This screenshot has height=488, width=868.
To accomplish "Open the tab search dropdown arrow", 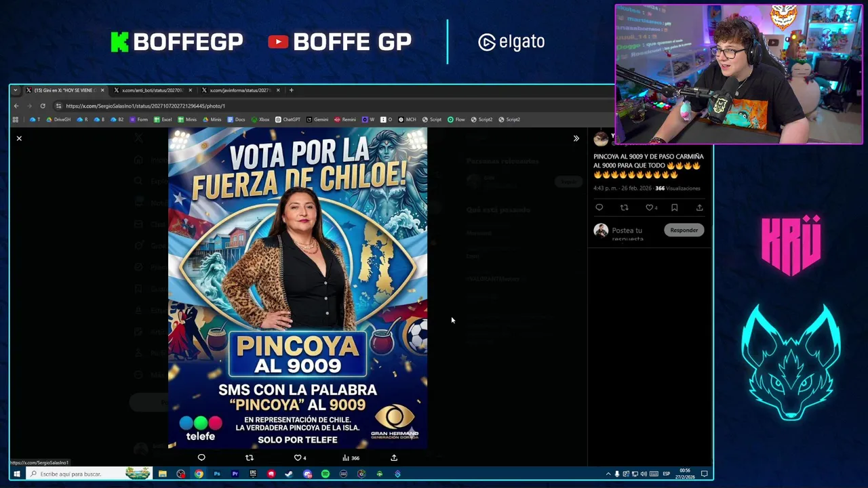I will click(x=16, y=90).
